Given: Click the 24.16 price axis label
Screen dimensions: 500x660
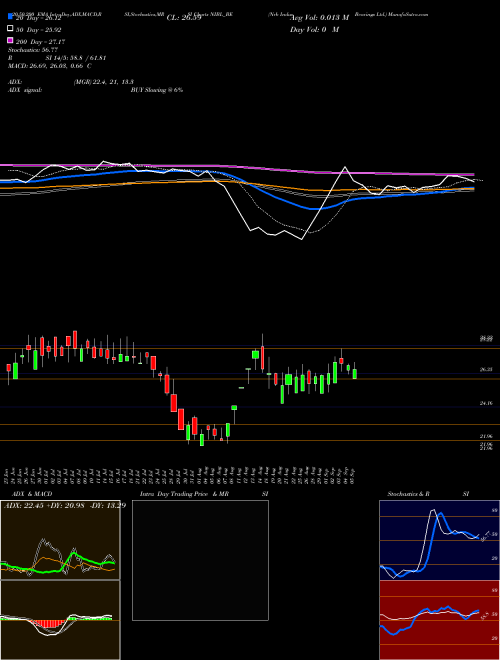Looking at the screenshot, I should 486,403.
